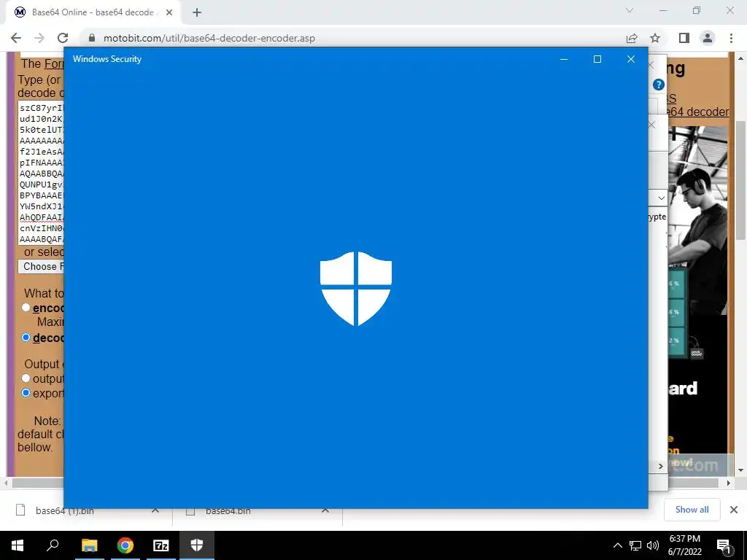Show hidden system tray icons
This screenshot has height=560, width=747.
(x=617, y=545)
